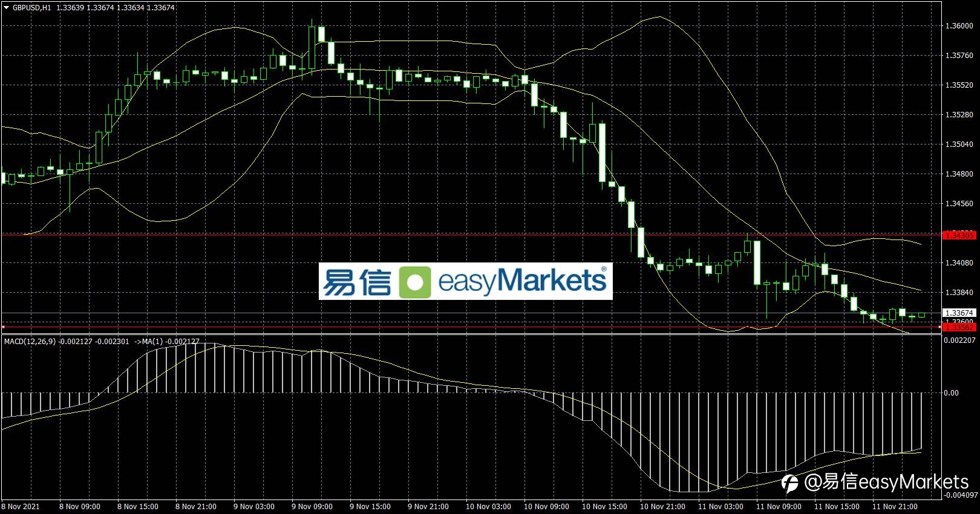The image size is (980, 514).
Task: Click the 1.35280 price axis label
Action: [x=959, y=115]
